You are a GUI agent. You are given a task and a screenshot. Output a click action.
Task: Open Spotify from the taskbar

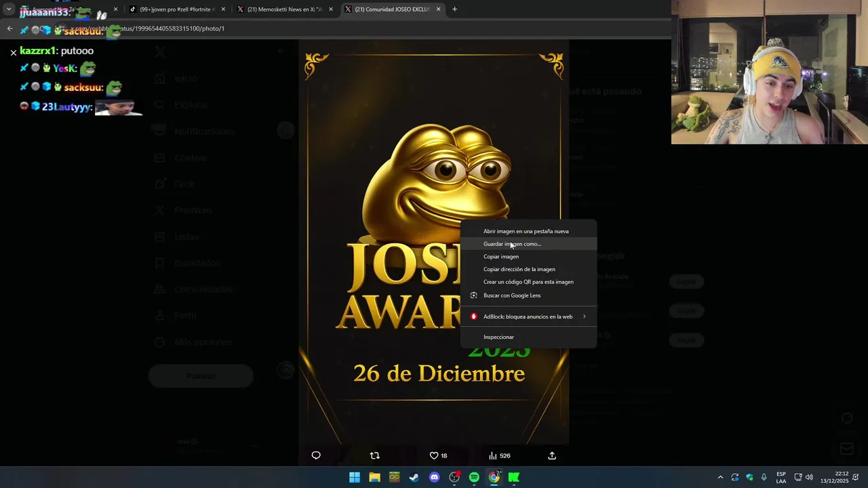pyautogui.click(x=474, y=477)
